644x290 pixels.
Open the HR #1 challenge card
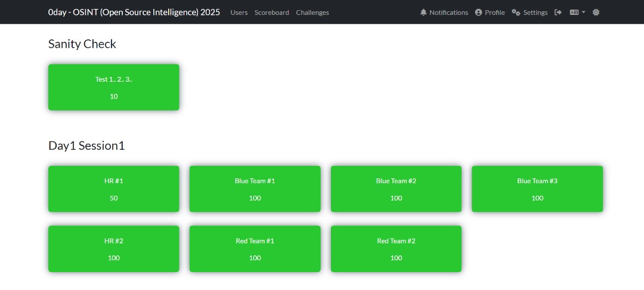tap(113, 189)
